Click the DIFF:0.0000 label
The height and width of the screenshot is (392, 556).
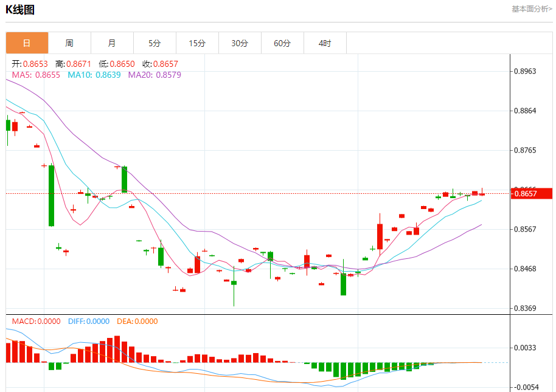[89, 321]
